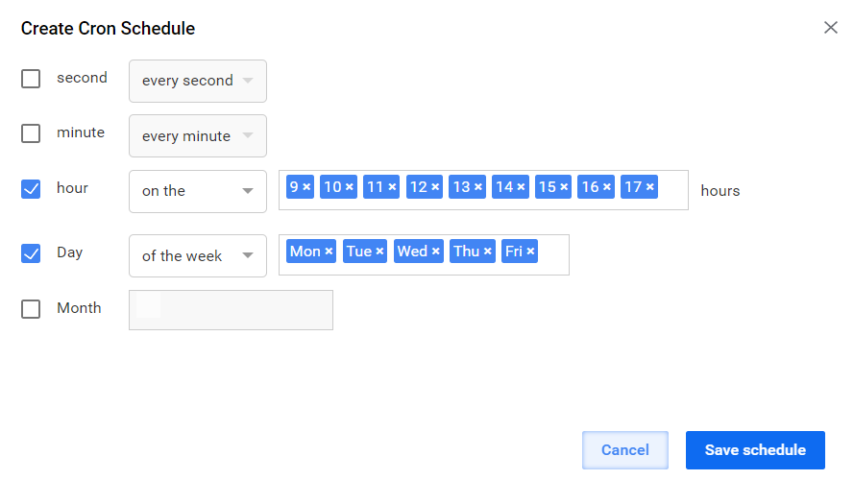Viewport: 854px width, 504px height.
Task: Enable the minute checkbox
Action: point(31,133)
